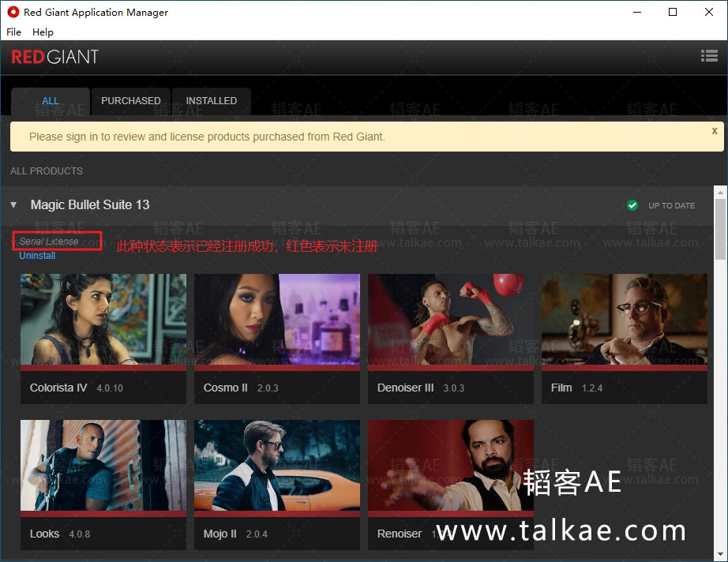This screenshot has width=728, height=562.
Task: Select the Denoiser III thumbnail
Action: pos(450,320)
